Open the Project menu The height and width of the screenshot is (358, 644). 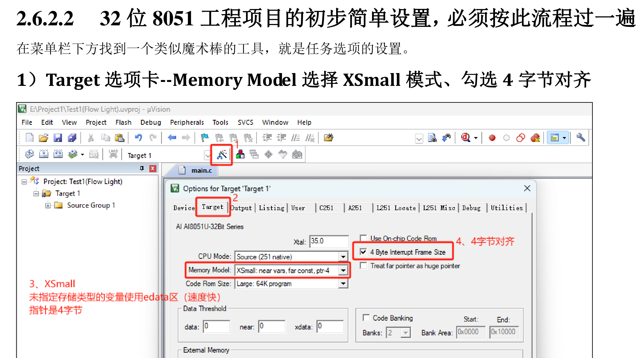pos(96,122)
